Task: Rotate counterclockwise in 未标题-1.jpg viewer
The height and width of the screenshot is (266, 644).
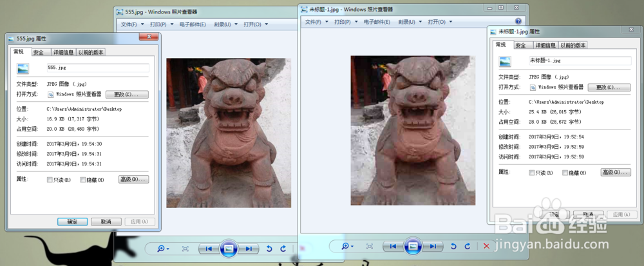Action: [x=453, y=246]
